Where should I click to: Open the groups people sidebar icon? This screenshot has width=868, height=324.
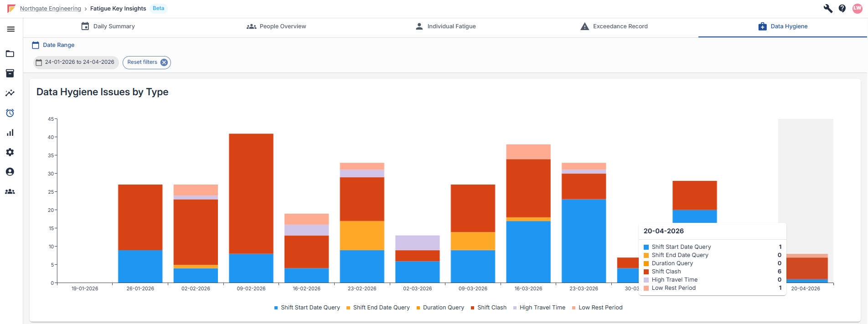[10, 192]
